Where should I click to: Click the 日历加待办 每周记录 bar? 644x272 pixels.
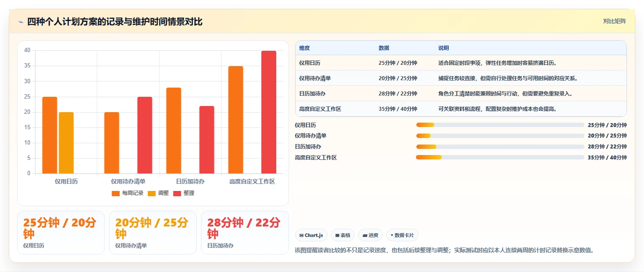click(x=174, y=131)
